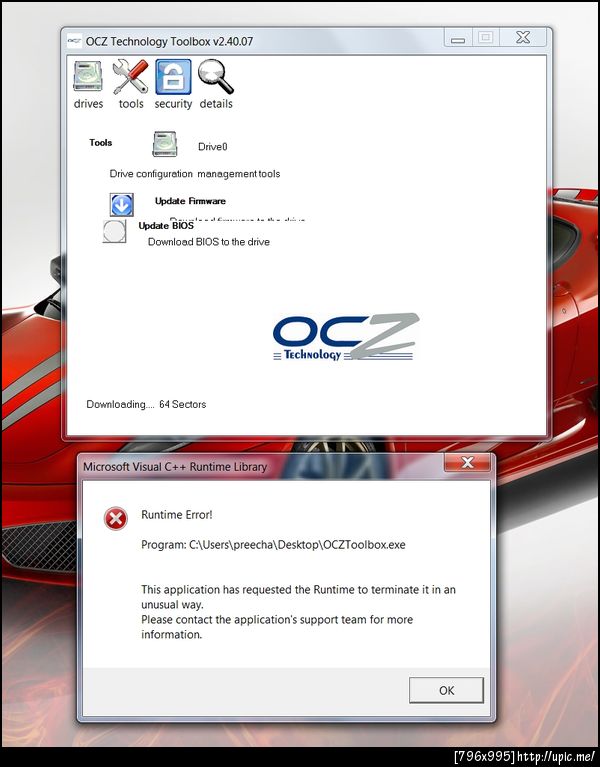The width and height of the screenshot is (600, 767).
Task: Click the "Runtime Error!" heading text
Action: [177, 515]
